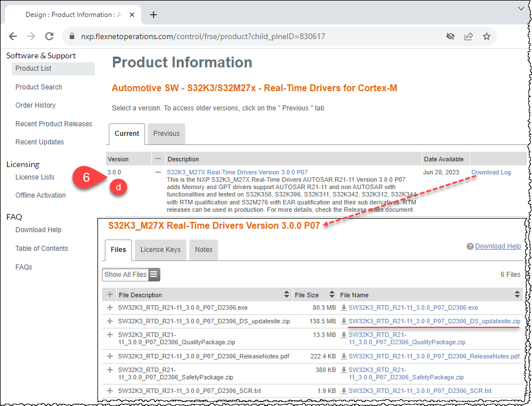Open the Download Log link
The height and width of the screenshot is (406, 532).
point(491,172)
